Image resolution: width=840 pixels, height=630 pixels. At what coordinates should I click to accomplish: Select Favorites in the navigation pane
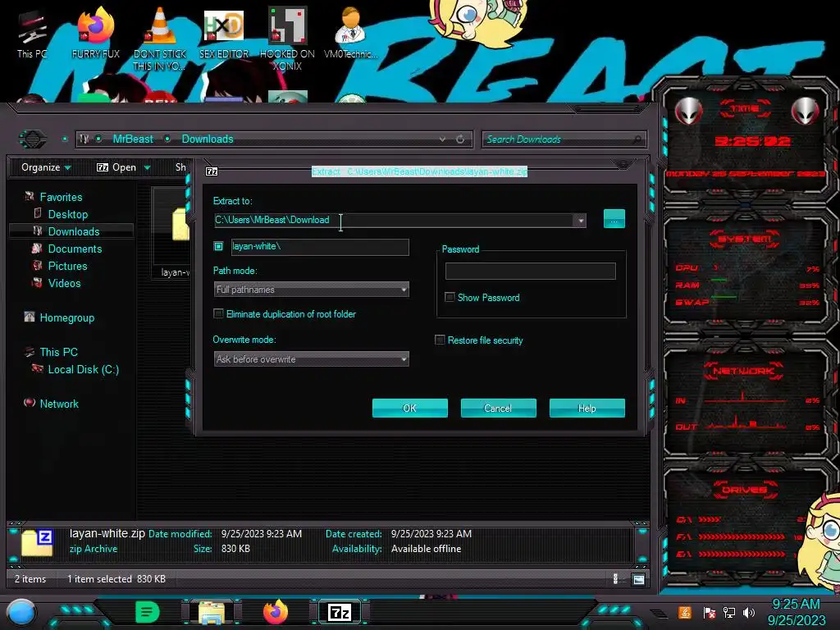(x=61, y=197)
